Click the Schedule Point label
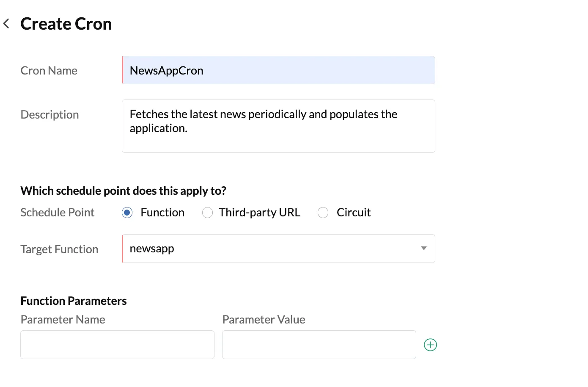Viewport: 588px width, 387px height. click(x=57, y=213)
